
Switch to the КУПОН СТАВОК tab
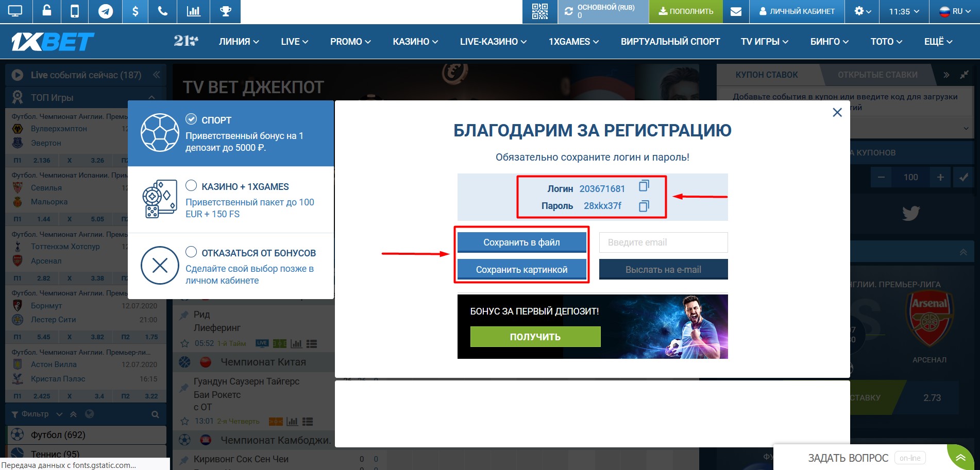tap(767, 75)
